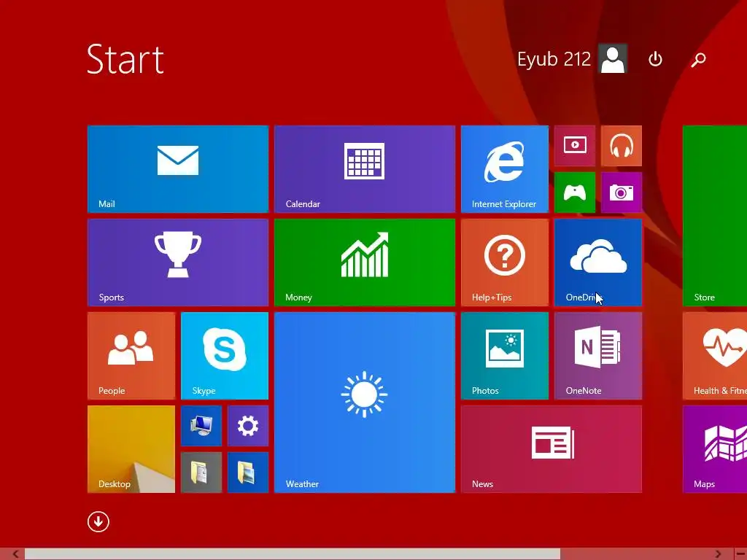
Task: Launch the Skype tile
Action: click(225, 356)
